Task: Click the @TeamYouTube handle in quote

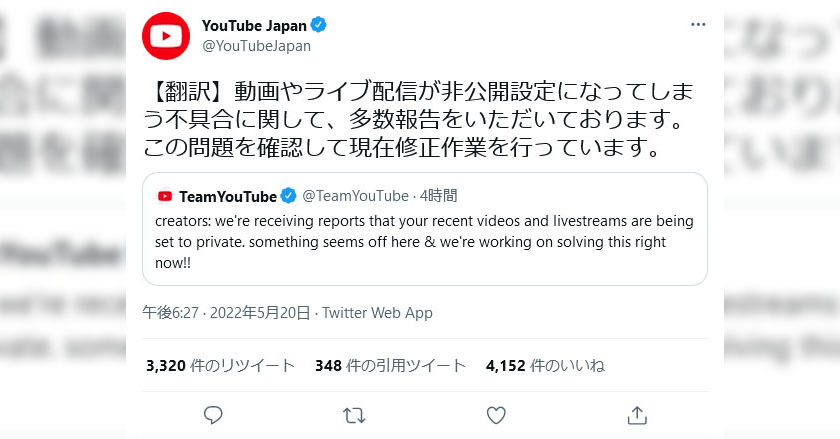Action: 355,196
